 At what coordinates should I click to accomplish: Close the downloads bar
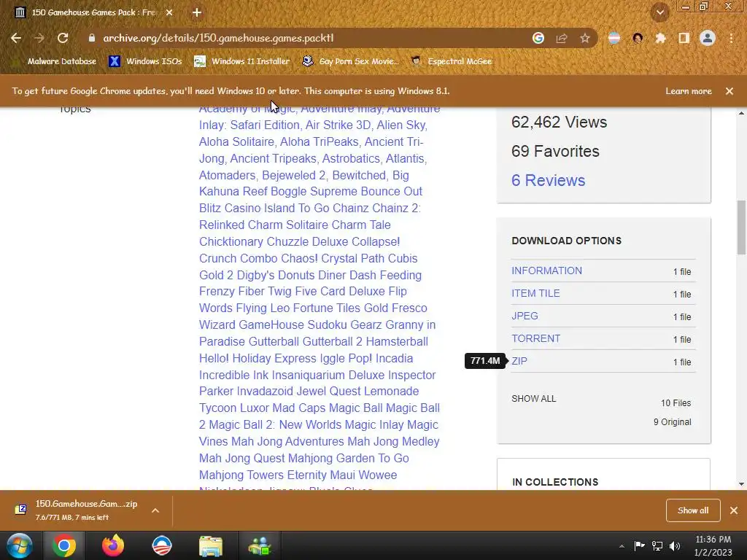tap(734, 510)
